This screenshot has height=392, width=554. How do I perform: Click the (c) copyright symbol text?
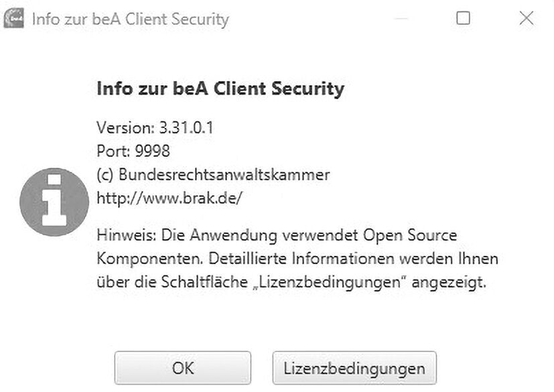106,174
